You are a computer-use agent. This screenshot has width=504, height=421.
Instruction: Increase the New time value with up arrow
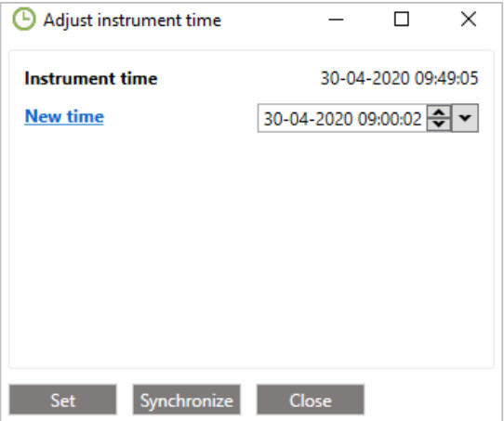pos(439,112)
